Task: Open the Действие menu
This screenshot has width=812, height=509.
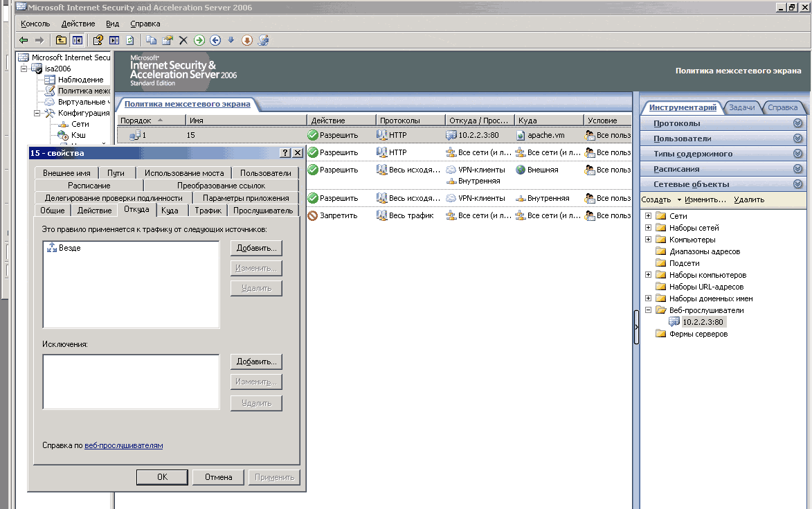Action: tap(78, 24)
